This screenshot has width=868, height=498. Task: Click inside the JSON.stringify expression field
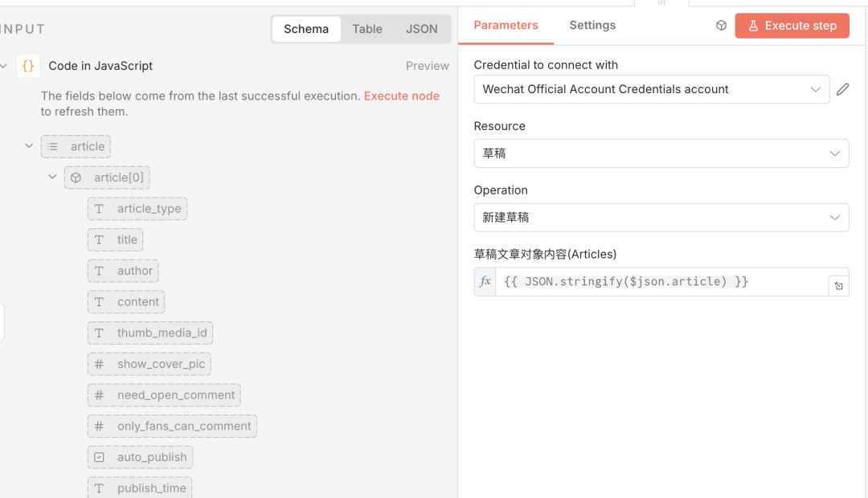(651, 282)
